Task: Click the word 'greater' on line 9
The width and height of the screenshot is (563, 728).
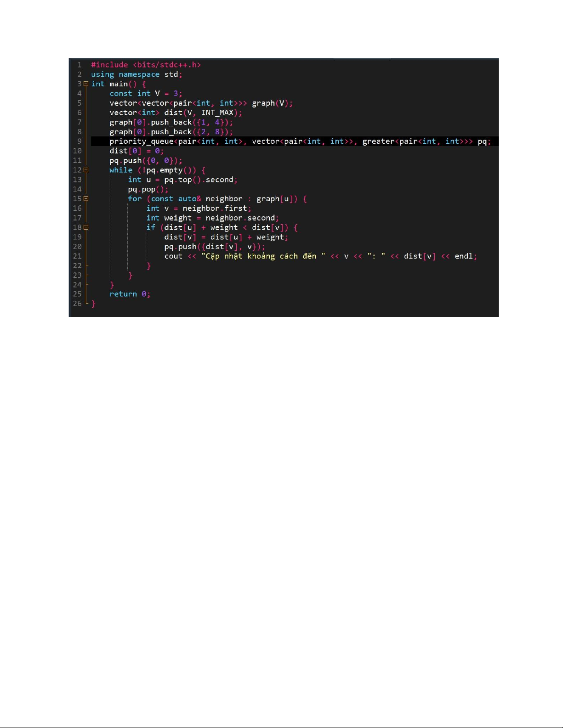Action: click(x=378, y=141)
